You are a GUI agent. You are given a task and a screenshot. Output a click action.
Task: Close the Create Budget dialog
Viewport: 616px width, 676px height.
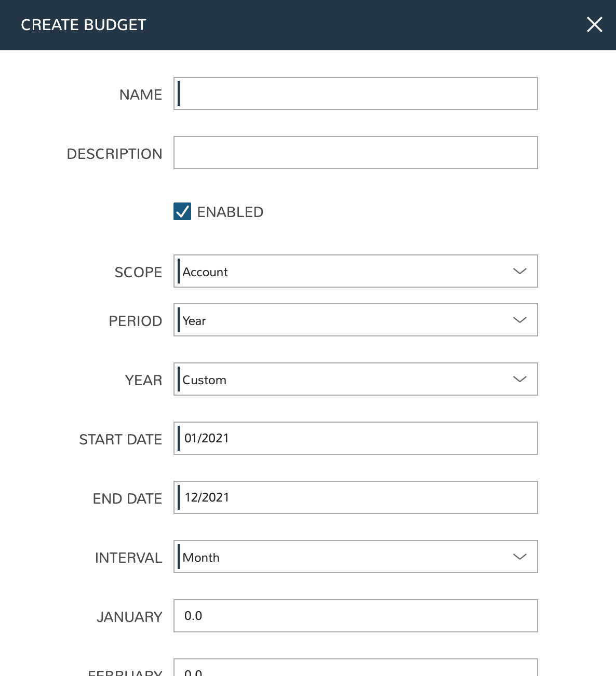(x=594, y=24)
